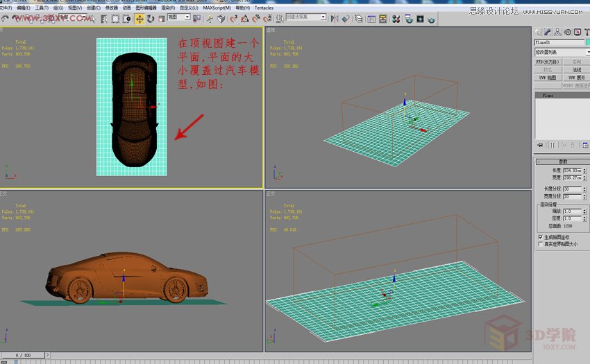
Task: Click the Undo arrow in the main toolbar
Action: click(5, 18)
